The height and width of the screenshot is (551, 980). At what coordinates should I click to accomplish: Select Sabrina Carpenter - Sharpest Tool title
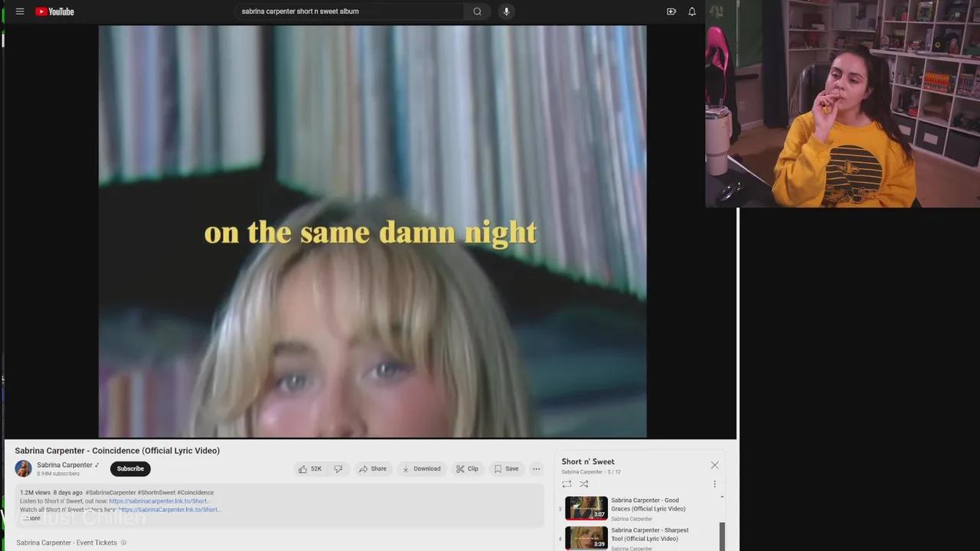650,534
